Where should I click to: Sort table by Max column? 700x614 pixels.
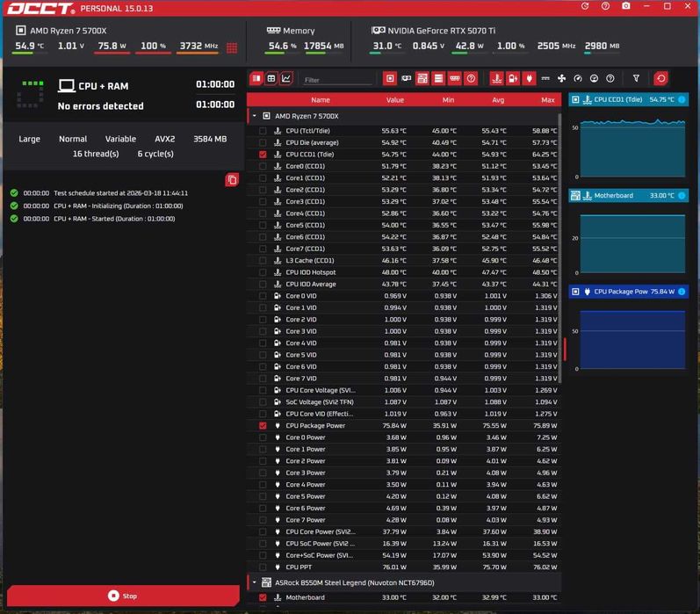[x=548, y=100]
